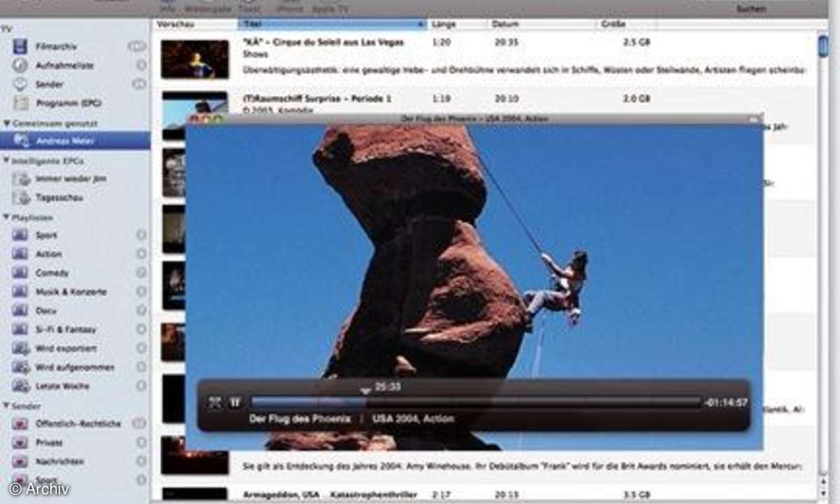Viewport: 840px width, 504px height.
Task: Click the "Shows" genre text of KÀ
Action: coord(255,55)
